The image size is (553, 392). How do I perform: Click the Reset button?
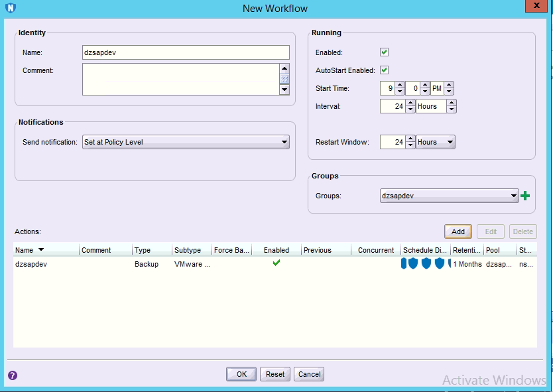(x=275, y=374)
